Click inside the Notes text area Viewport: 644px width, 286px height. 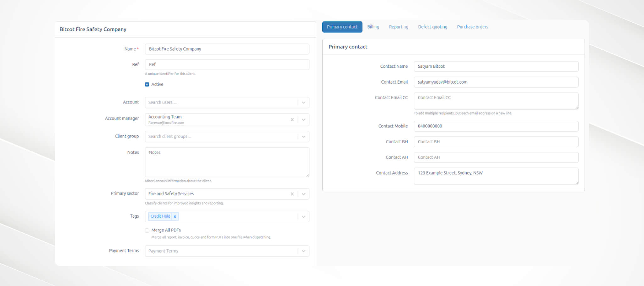(x=226, y=162)
